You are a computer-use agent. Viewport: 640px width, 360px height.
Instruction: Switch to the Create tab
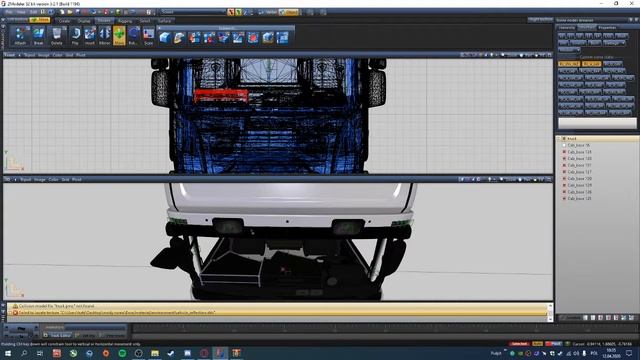(64, 21)
